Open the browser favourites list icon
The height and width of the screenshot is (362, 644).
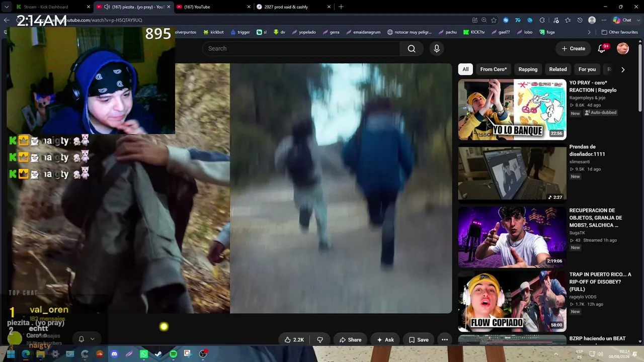(x=568, y=20)
